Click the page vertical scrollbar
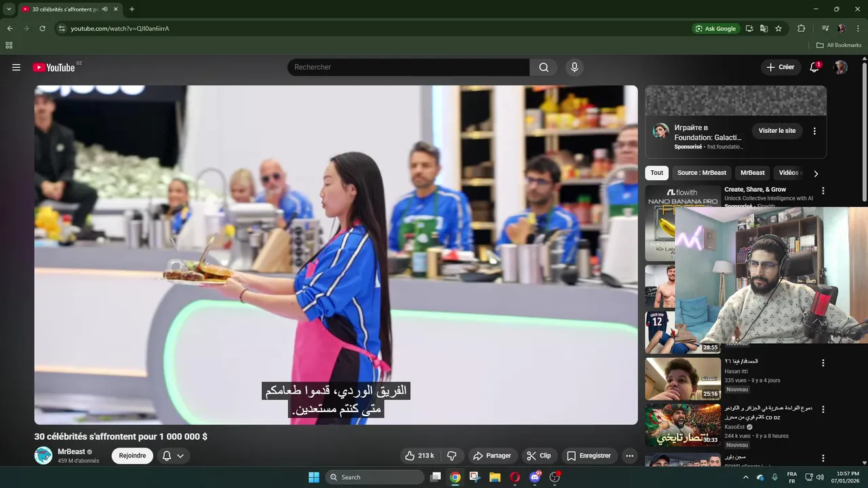 click(x=865, y=132)
